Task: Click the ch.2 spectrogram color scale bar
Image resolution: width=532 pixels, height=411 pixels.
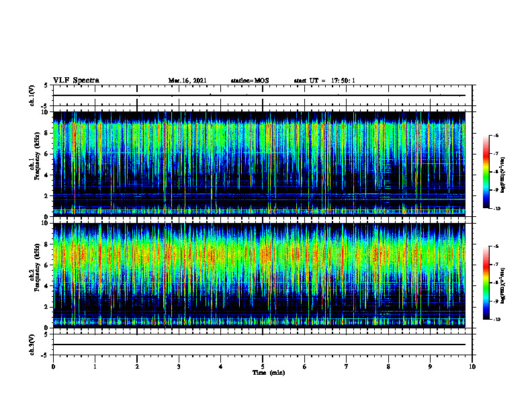Action: tap(486, 283)
